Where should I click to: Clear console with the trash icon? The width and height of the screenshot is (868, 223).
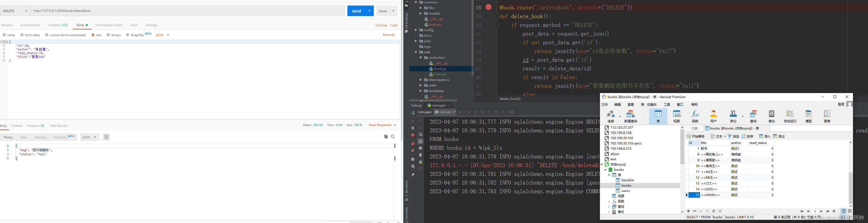[x=420, y=155]
